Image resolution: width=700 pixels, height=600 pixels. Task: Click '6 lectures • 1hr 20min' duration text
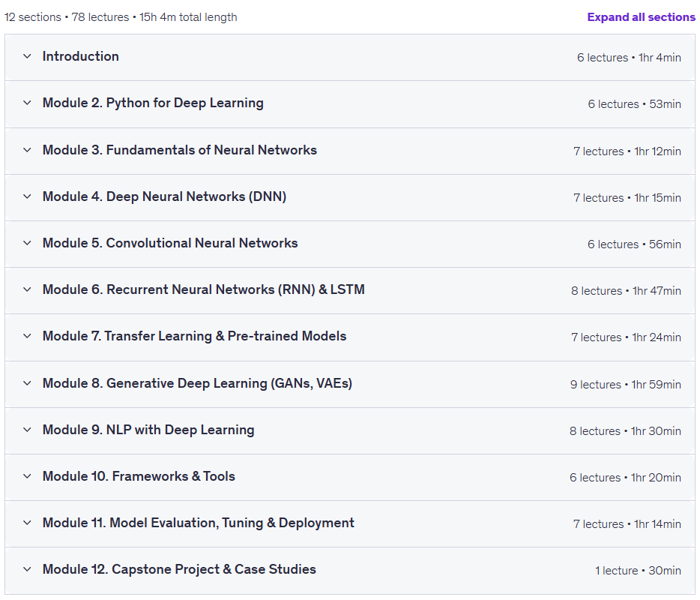(x=625, y=478)
